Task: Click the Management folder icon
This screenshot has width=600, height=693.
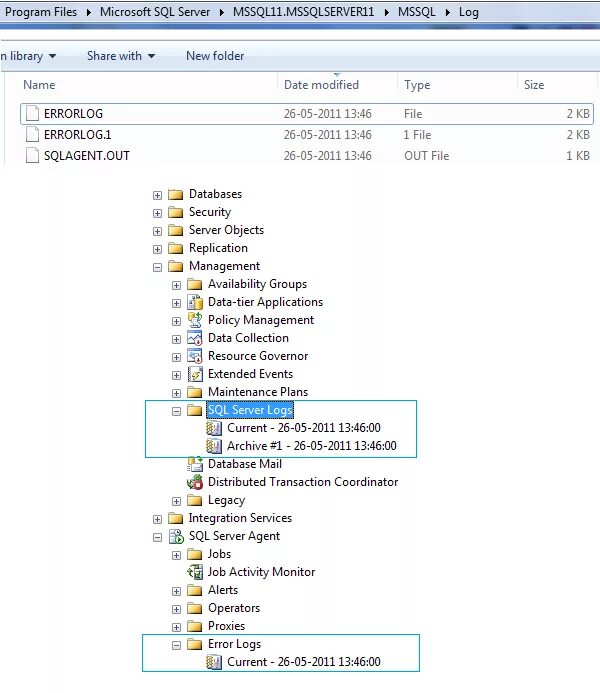Action: coord(175,267)
